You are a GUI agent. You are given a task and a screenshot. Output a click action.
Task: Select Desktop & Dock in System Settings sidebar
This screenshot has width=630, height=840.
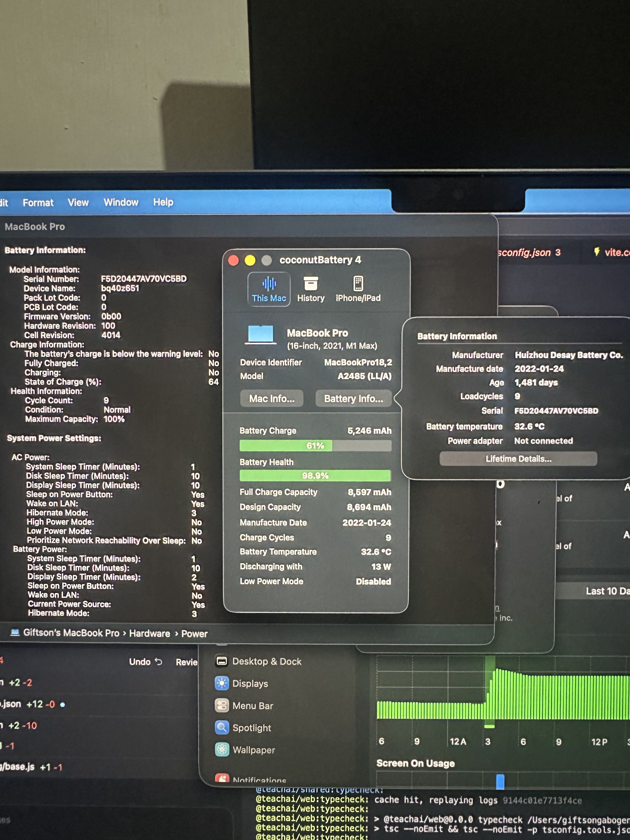pyautogui.click(x=258, y=662)
